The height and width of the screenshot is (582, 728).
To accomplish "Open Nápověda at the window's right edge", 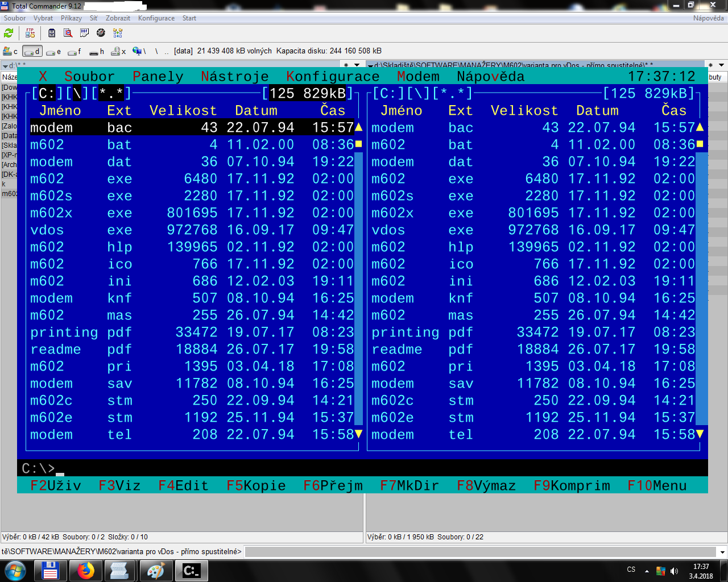I will 709,18.
